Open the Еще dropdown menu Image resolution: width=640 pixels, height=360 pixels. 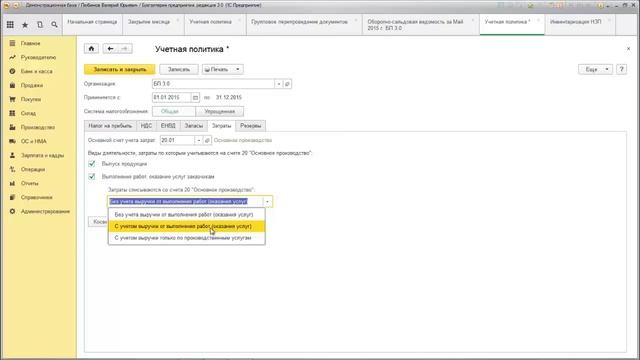coord(595,69)
